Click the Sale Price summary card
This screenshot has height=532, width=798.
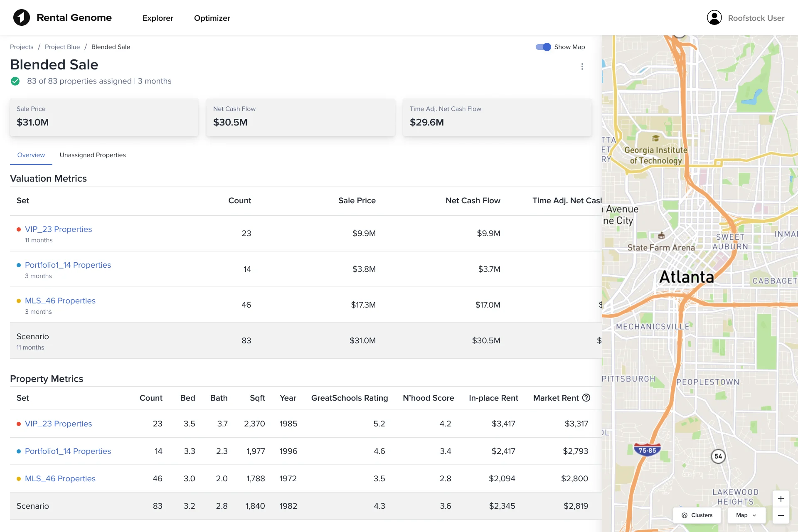coord(104,117)
